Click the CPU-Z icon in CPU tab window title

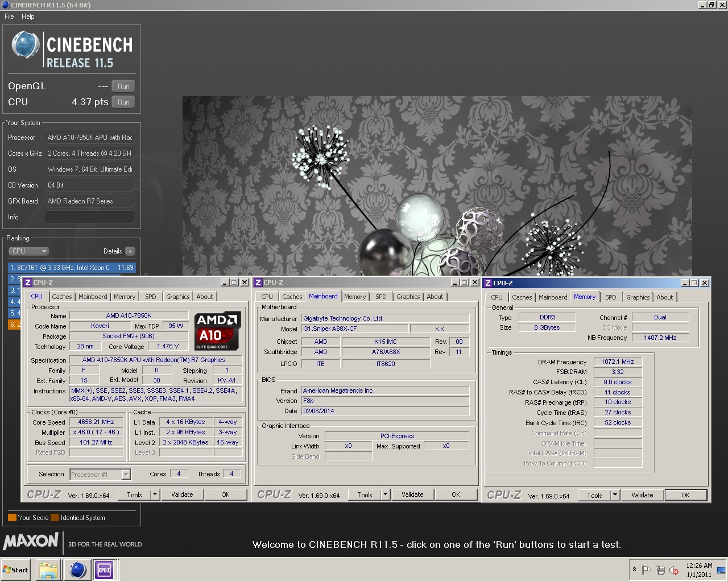[x=27, y=282]
